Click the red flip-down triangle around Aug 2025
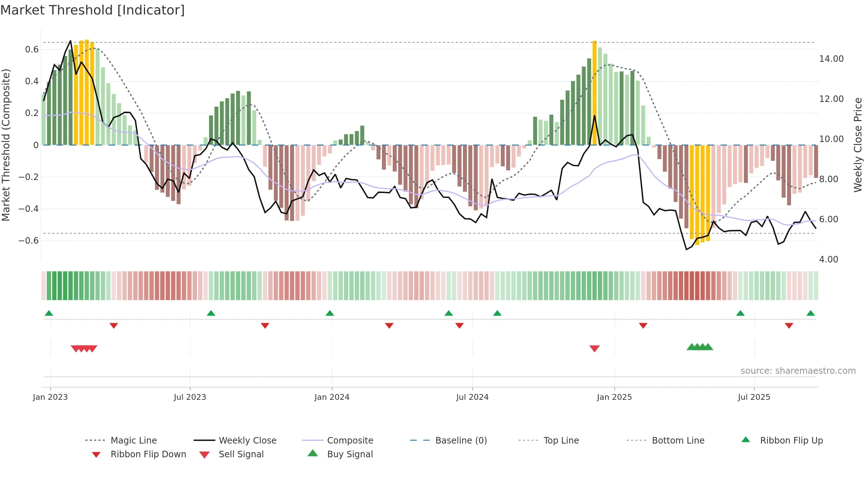 click(789, 326)
